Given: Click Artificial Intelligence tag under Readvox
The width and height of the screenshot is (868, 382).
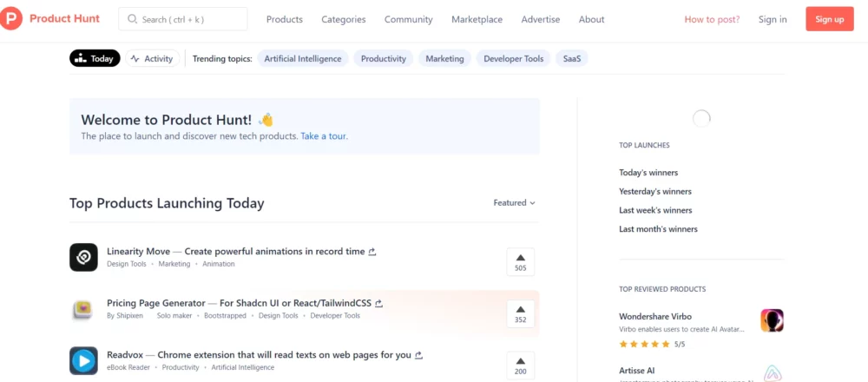Looking at the screenshot, I should pyautogui.click(x=242, y=367).
